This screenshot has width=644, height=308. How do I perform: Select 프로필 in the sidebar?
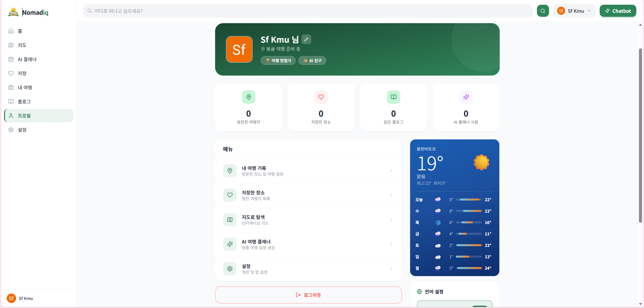point(39,116)
